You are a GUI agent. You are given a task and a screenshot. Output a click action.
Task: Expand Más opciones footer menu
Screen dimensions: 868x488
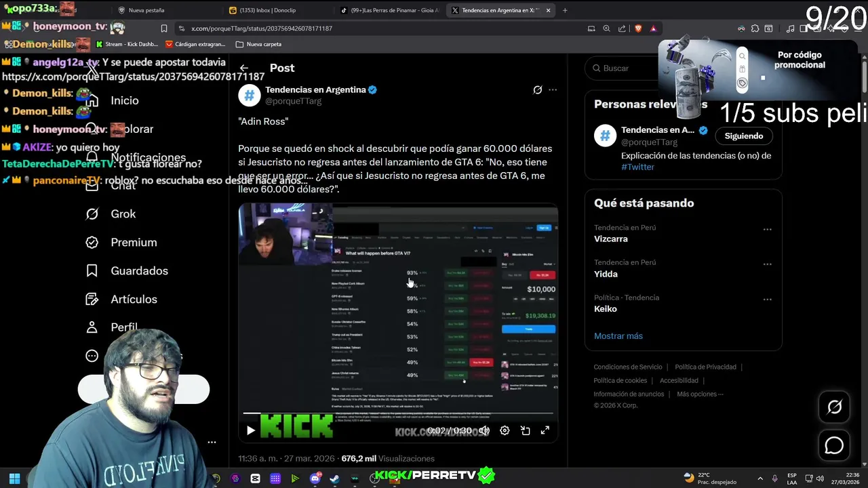click(x=700, y=394)
